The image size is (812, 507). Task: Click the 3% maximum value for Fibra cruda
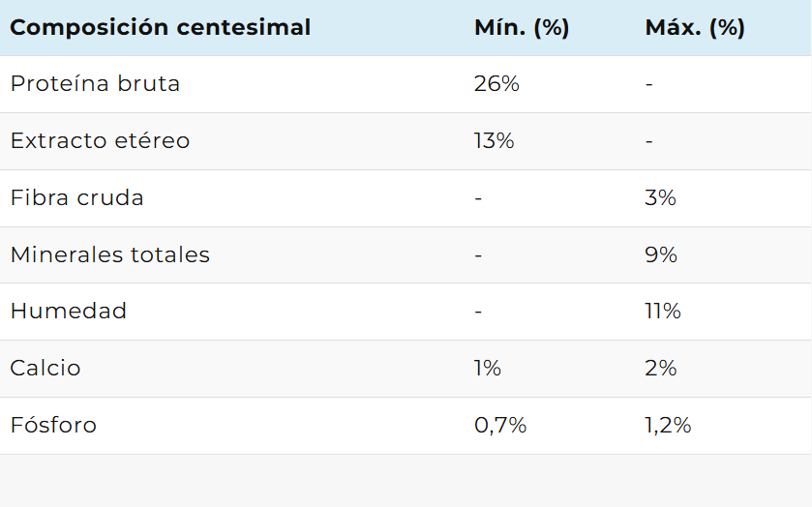point(660,198)
